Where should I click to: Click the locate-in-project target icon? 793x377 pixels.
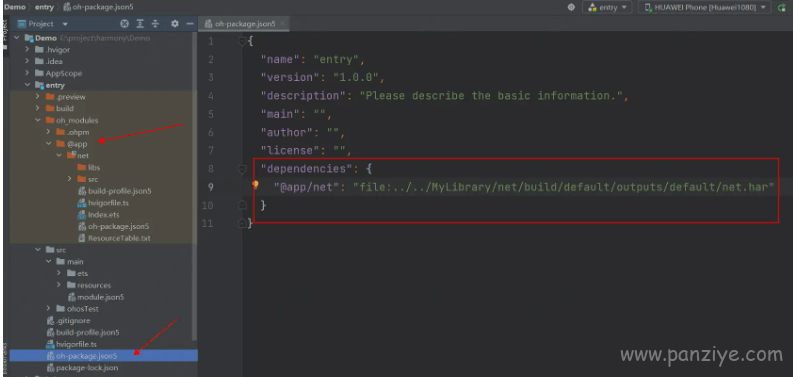pyautogui.click(x=124, y=24)
